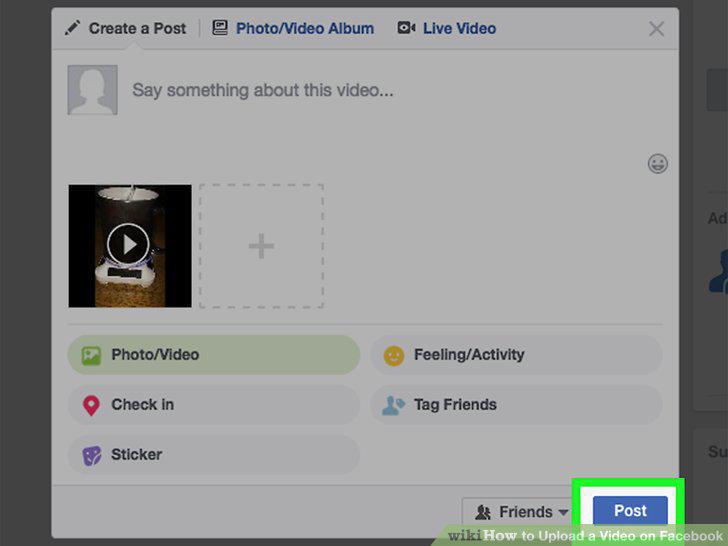Click the green photo icon in Photo/Video
Image resolution: width=728 pixels, height=546 pixels.
(x=91, y=356)
